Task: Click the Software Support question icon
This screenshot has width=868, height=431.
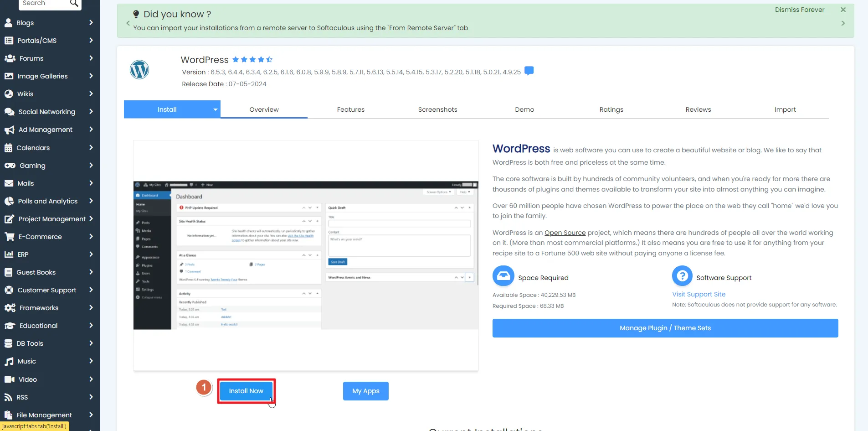Action: point(682,276)
